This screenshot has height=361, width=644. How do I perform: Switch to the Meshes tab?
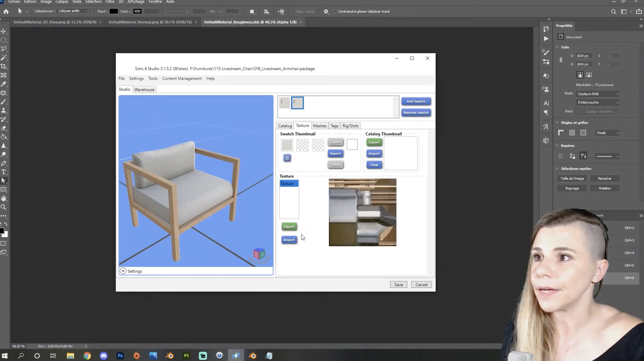tap(319, 126)
